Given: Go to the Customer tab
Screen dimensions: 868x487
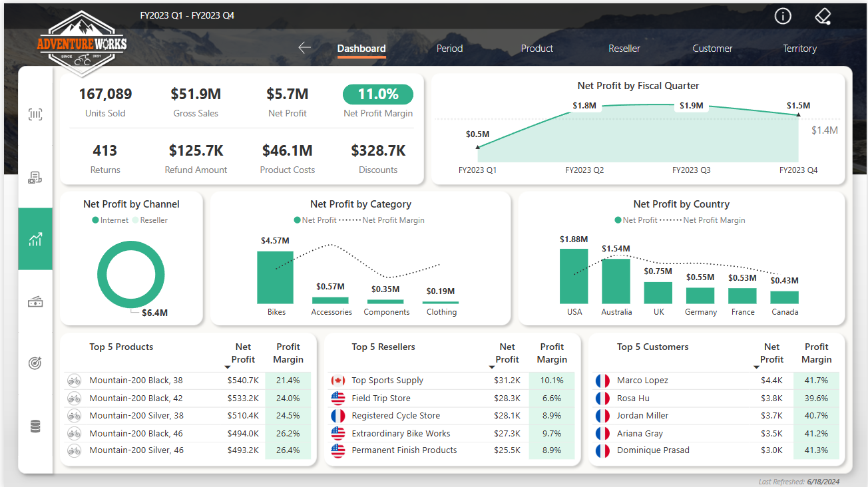Looking at the screenshot, I should (712, 49).
